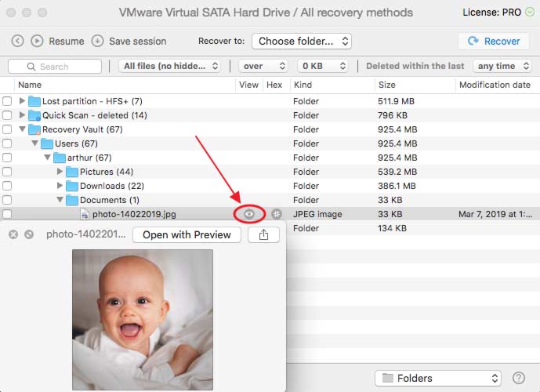Screen dimensions: 540x392
Task: Check the Recovery Vault checkbox
Action: [x=7, y=129]
